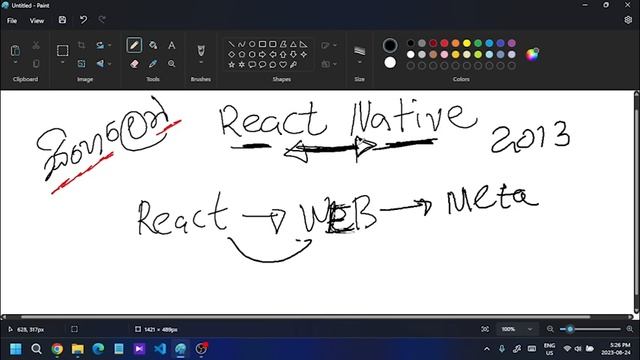Expand the Paste options arrow
640x360 pixels.
tap(15, 62)
